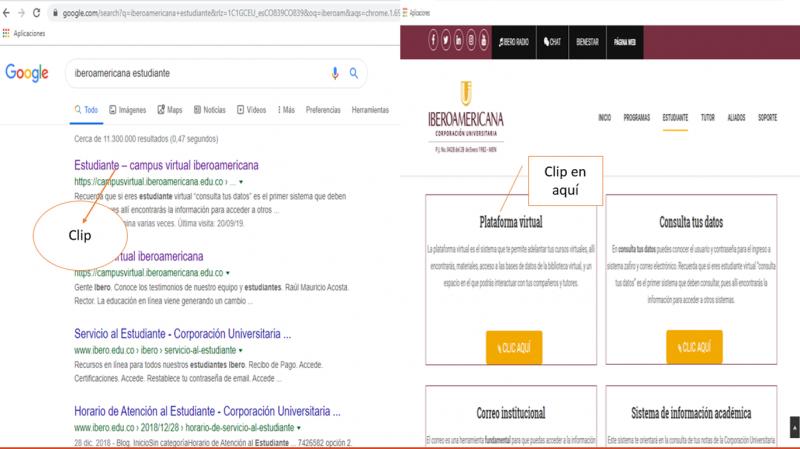Open SOPORTE in the site menu
Image resolution: width=800 pixels, height=449 pixels.
(767, 118)
